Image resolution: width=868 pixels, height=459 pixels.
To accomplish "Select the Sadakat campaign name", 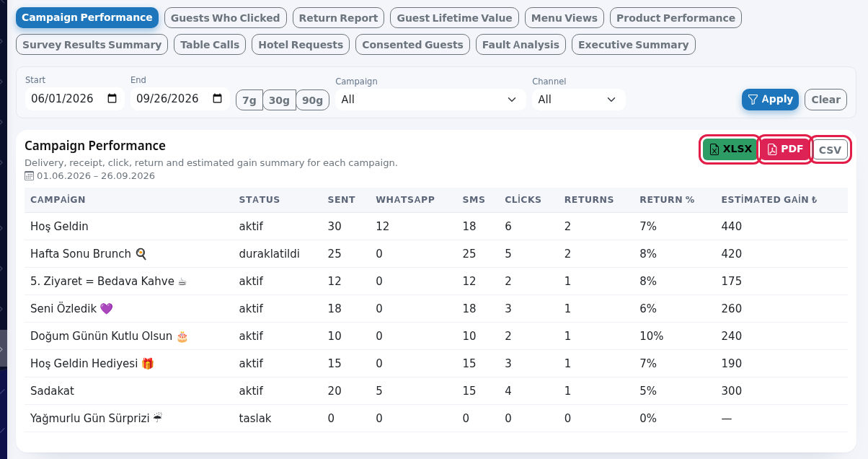I will coord(52,391).
